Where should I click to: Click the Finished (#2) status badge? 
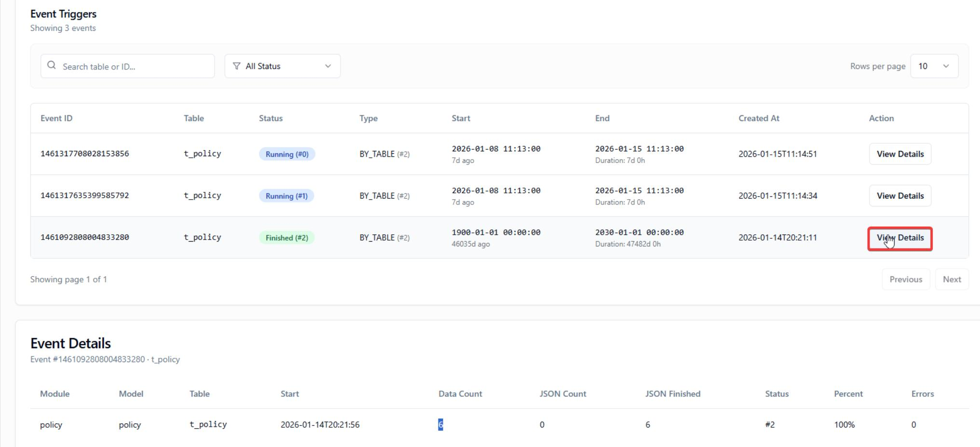tap(287, 238)
